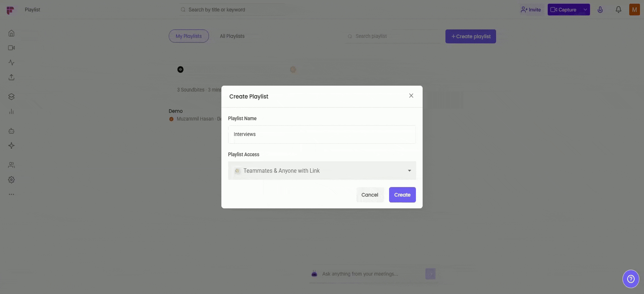Switch to the All Playlists tab
This screenshot has width=644, height=294.
[x=232, y=36]
